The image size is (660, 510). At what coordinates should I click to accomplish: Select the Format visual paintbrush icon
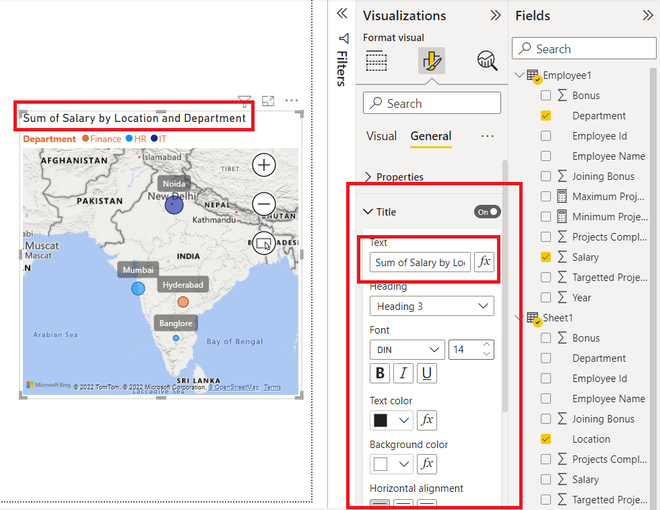pos(431,61)
